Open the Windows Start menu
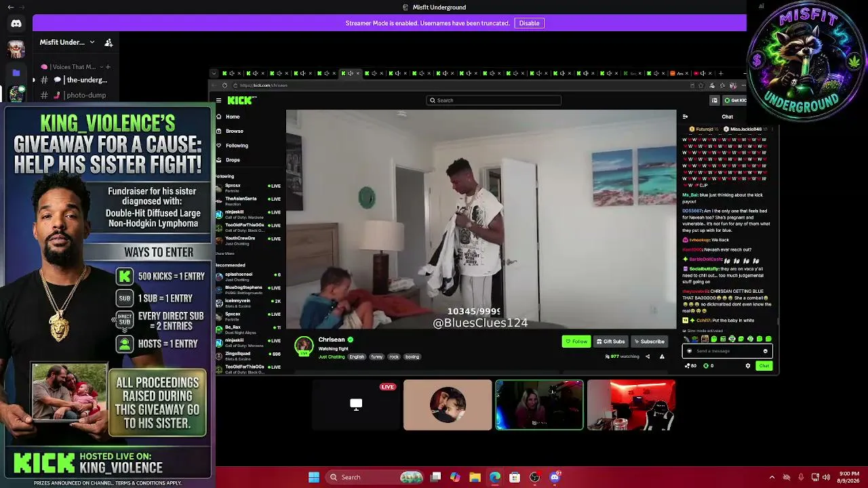 click(x=314, y=477)
